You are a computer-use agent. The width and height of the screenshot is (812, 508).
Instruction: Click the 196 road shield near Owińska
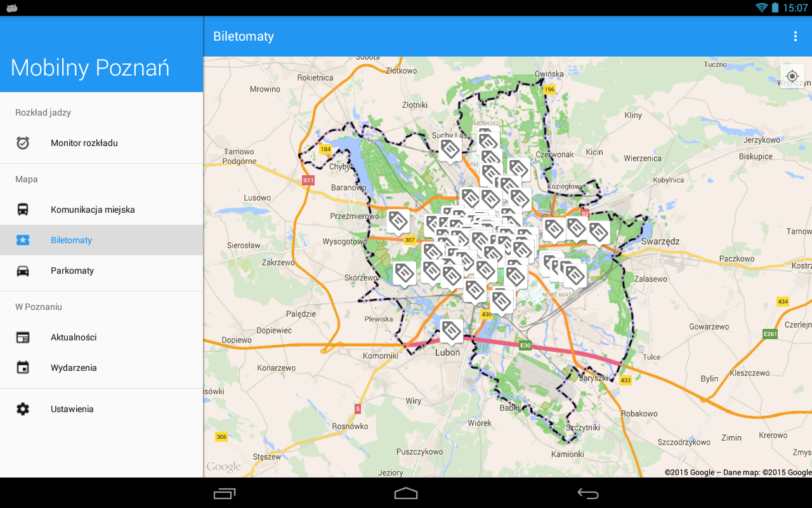pos(549,90)
